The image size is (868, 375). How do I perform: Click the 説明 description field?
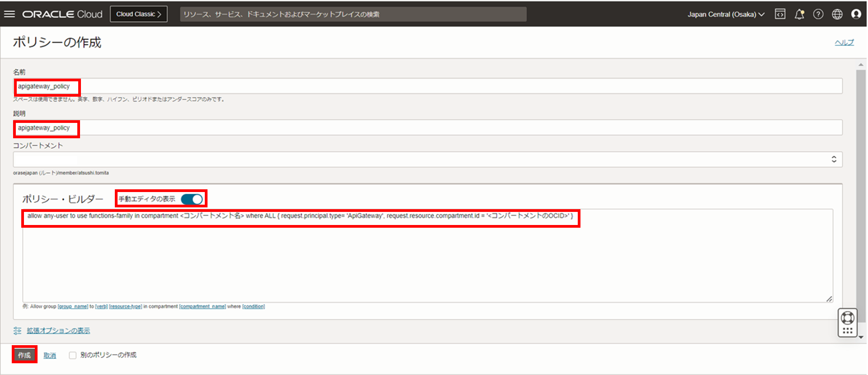[x=428, y=127]
